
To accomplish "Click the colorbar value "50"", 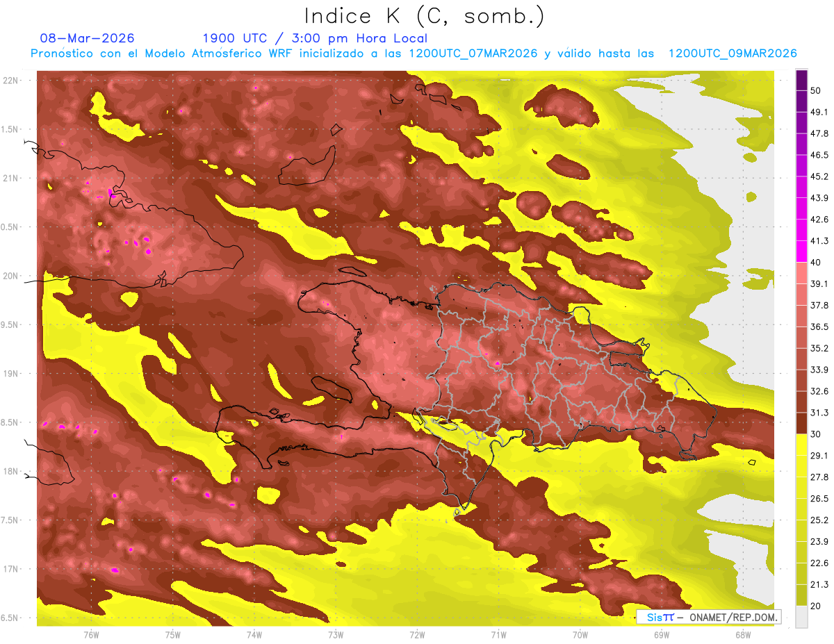I will pos(816,90).
